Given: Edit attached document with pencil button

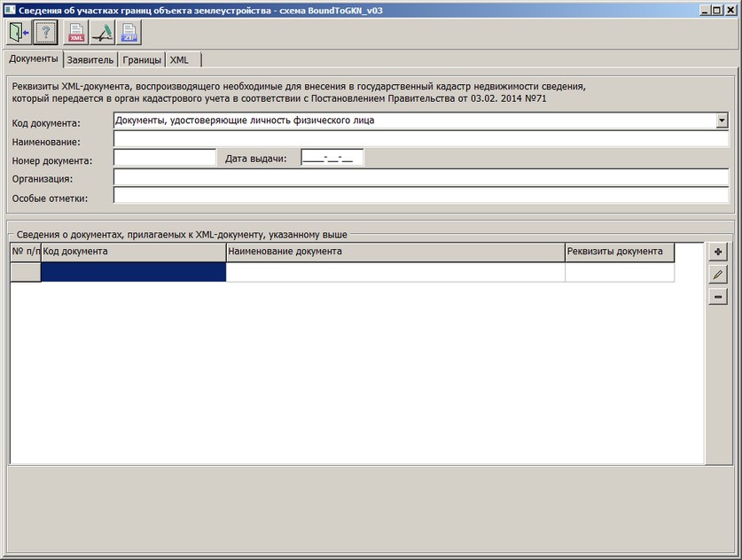Looking at the screenshot, I should point(718,275).
